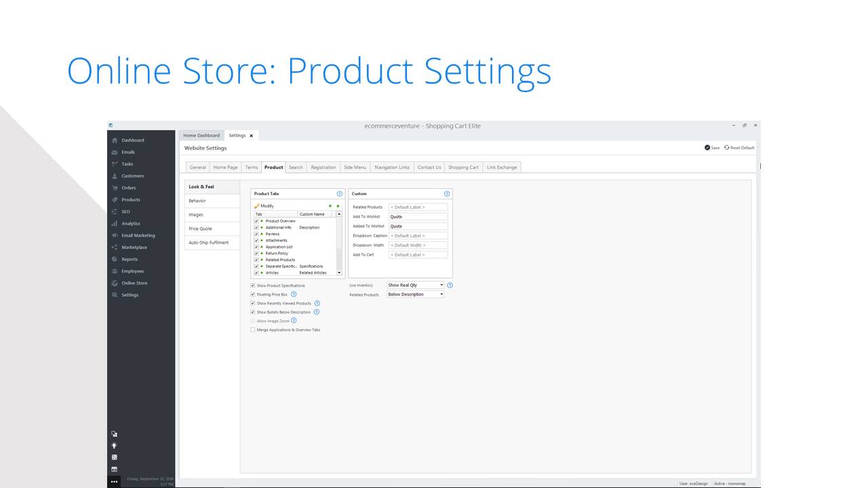868x488 pixels.
Task: Switch to the General settings tab
Action: tap(198, 167)
